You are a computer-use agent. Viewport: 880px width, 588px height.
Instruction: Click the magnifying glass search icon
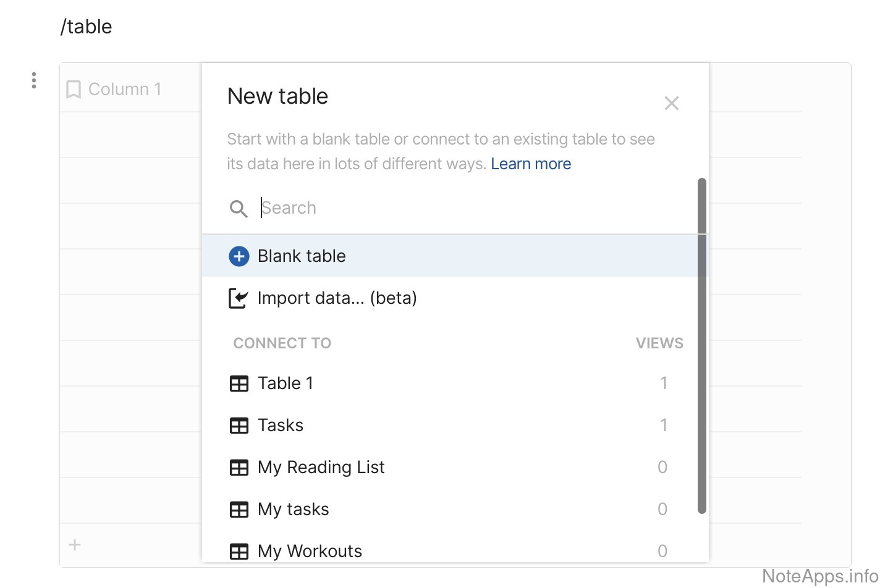[239, 209]
